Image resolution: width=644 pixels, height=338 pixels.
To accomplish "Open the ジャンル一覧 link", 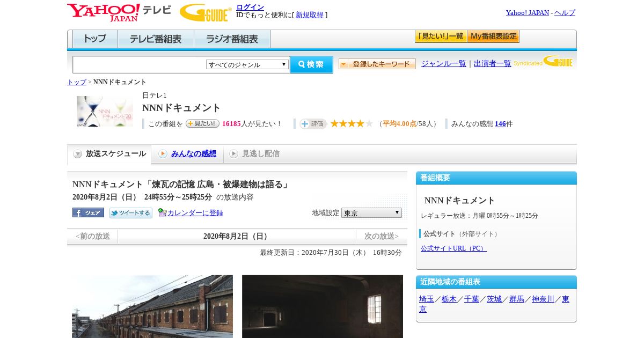I will (x=444, y=63).
